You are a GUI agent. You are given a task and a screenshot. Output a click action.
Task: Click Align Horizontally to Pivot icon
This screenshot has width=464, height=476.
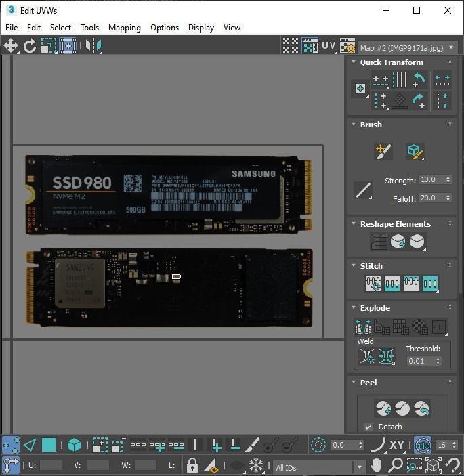coord(381,81)
